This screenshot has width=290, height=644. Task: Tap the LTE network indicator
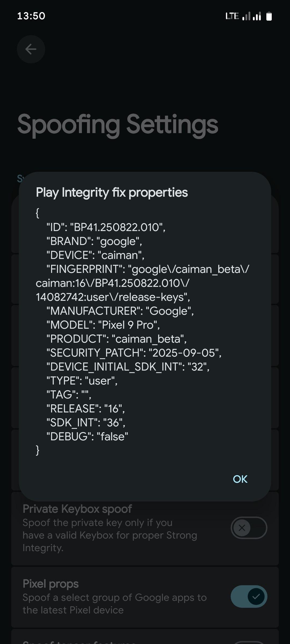pyautogui.click(x=232, y=16)
